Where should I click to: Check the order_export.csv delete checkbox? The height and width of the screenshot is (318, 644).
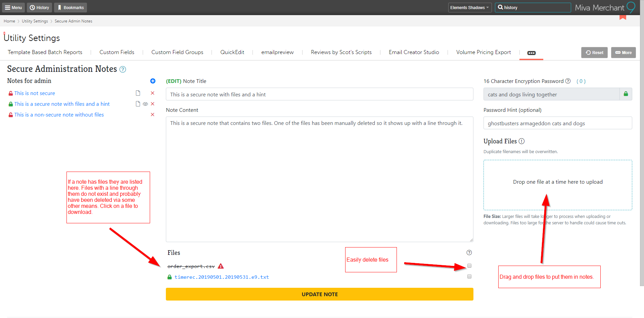(x=469, y=266)
